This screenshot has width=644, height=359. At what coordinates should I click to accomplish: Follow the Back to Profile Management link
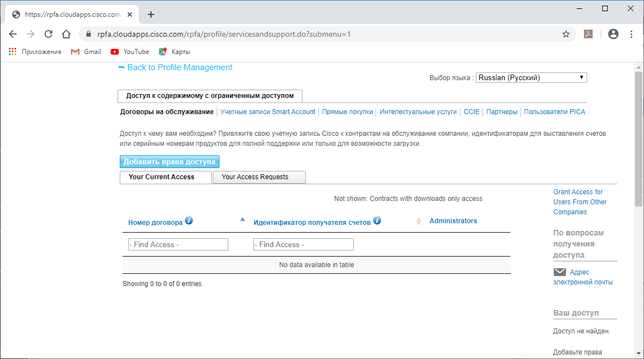180,67
